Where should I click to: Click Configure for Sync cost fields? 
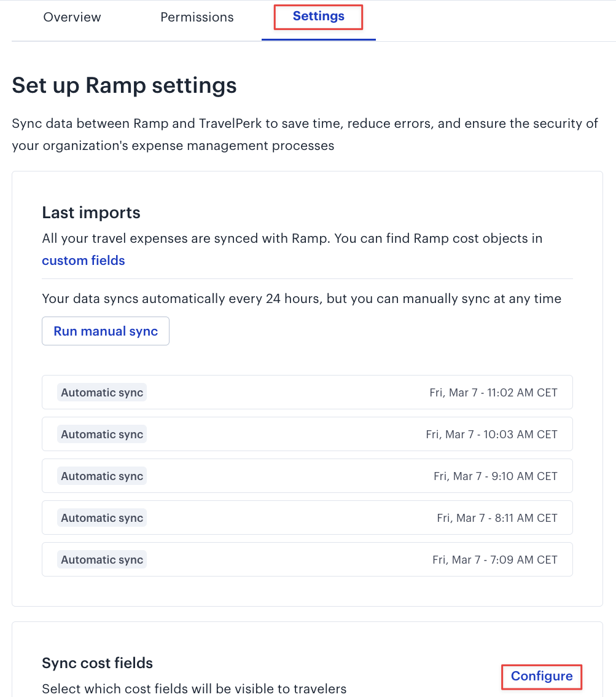click(x=542, y=676)
